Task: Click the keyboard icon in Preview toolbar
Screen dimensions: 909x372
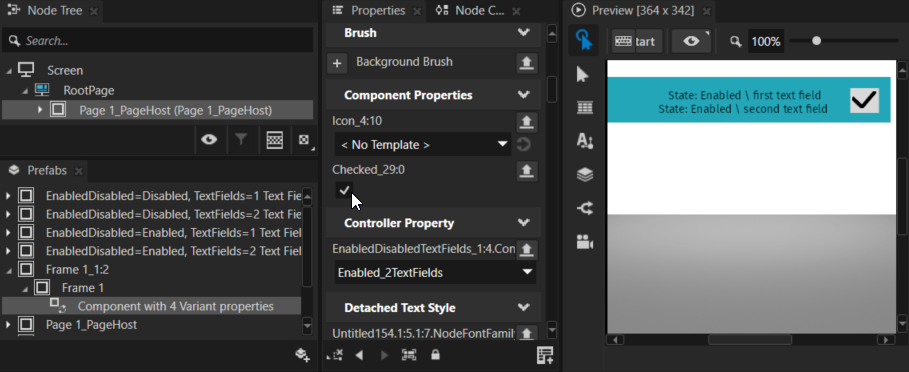Action: tap(623, 42)
